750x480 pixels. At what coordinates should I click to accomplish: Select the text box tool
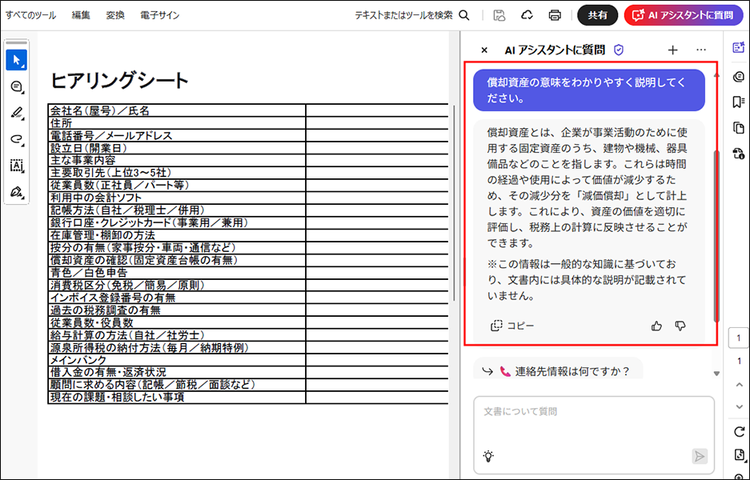pos(16,165)
